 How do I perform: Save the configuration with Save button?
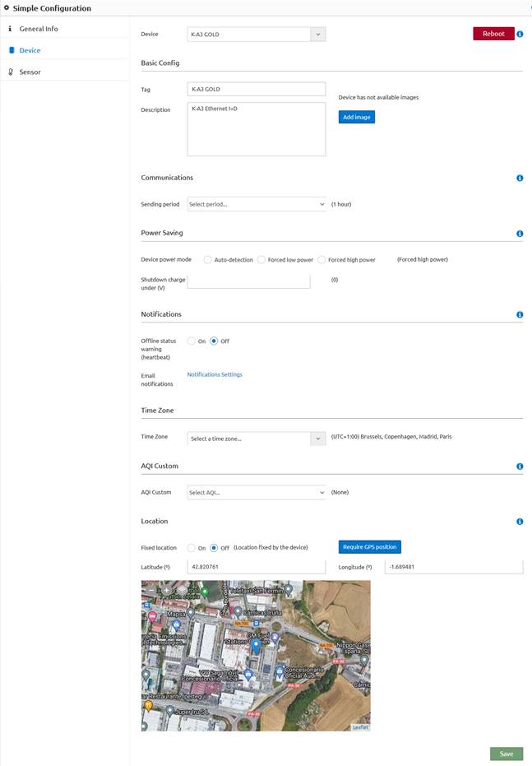[507, 754]
